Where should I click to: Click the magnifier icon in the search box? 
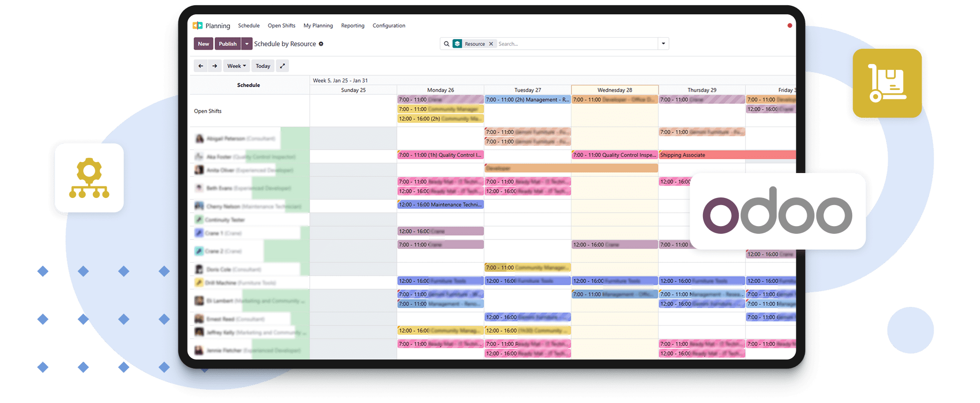[x=446, y=44]
